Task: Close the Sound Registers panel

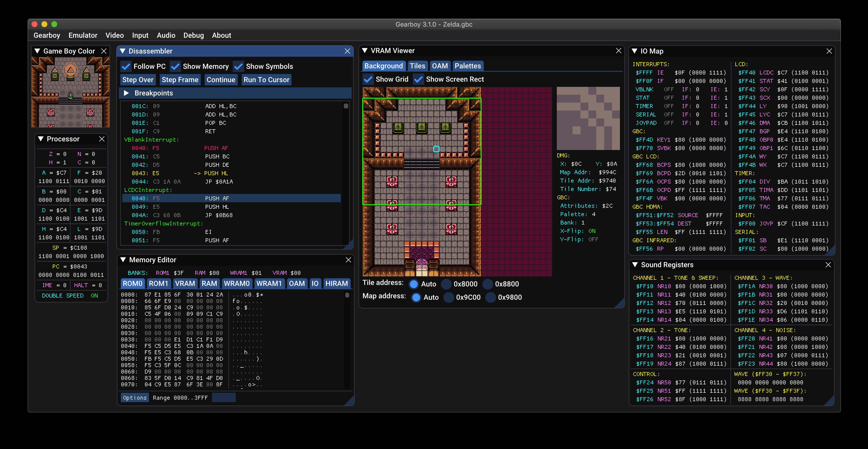Action: click(828, 265)
